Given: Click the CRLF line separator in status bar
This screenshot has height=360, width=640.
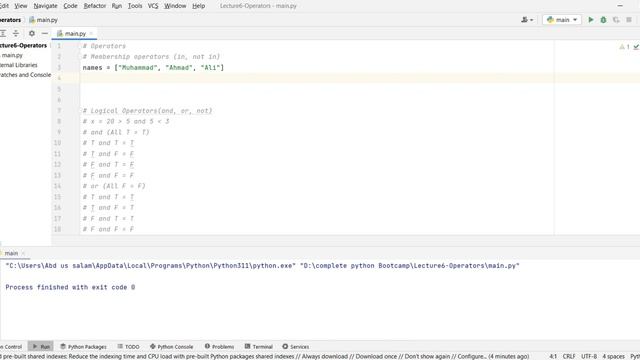Looking at the screenshot, I should (x=569, y=356).
